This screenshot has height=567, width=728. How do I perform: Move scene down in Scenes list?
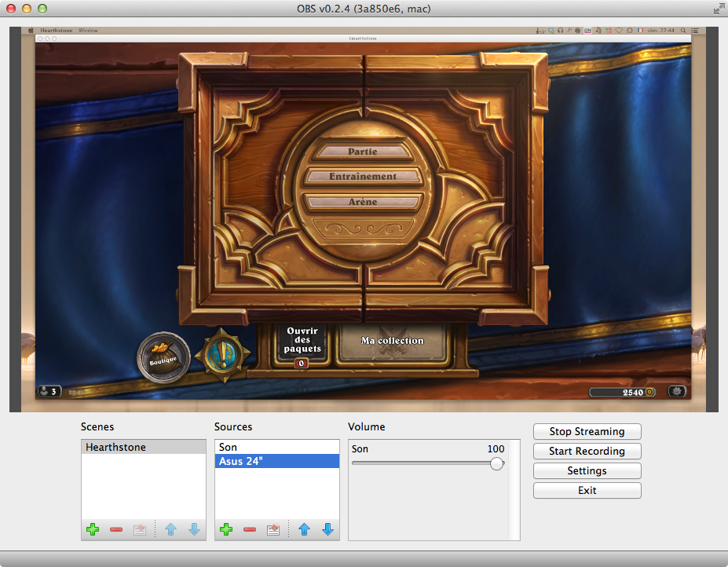click(x=195, y=529)
